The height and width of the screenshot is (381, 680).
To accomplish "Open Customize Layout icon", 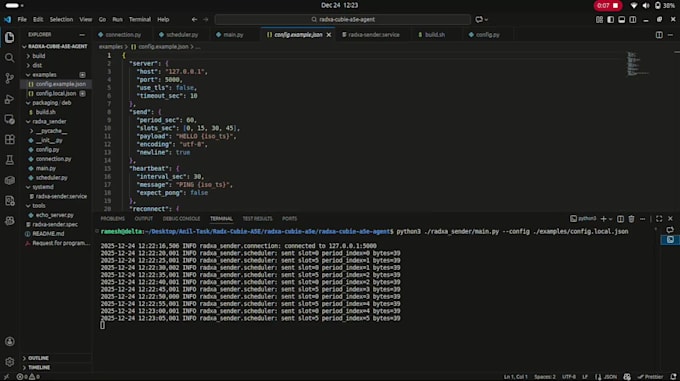I will click(x=599, y=20).
